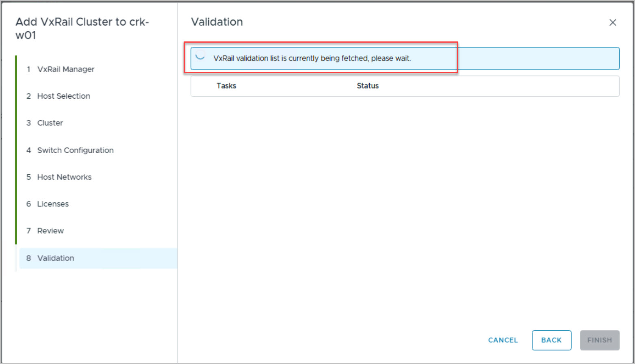This screenshot has width=635, height=364.
Task: Click the validation fetching message banner
Action: pyautogui.click(x=312, y=58)
